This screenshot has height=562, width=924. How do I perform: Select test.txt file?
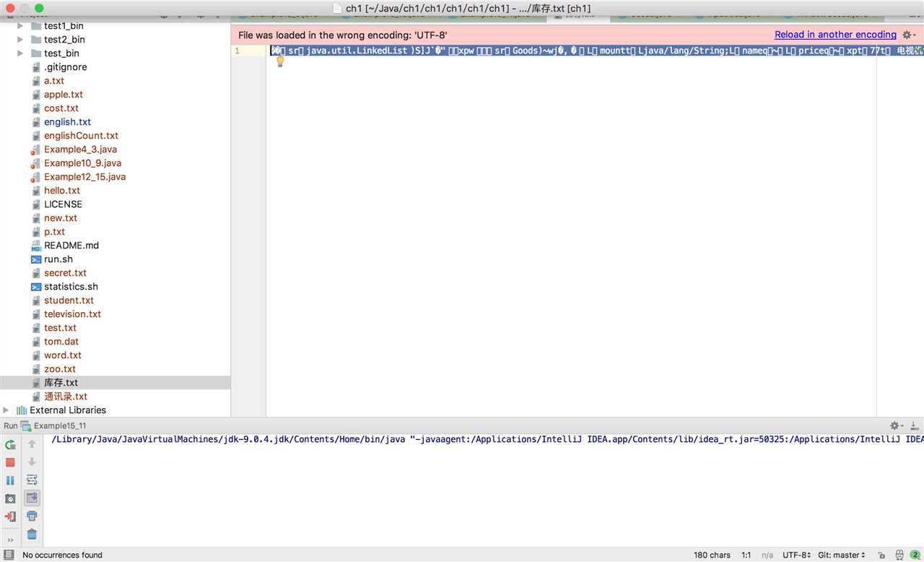click(60, 328)
